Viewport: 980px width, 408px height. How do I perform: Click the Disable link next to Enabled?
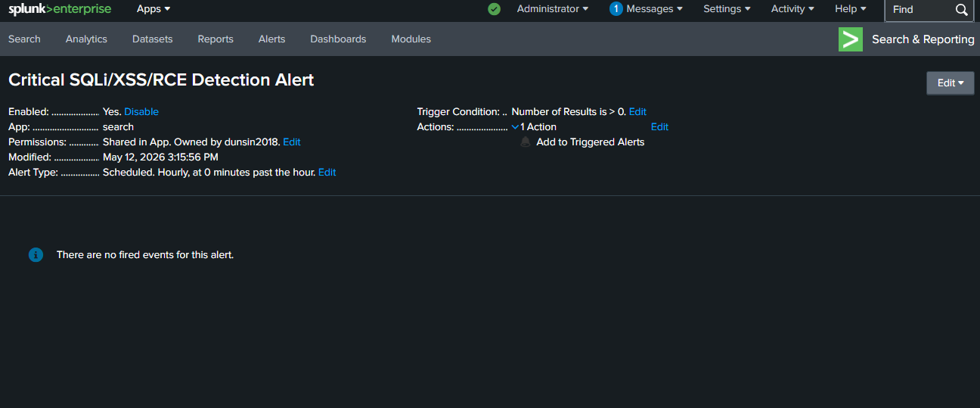pos(141,112)
